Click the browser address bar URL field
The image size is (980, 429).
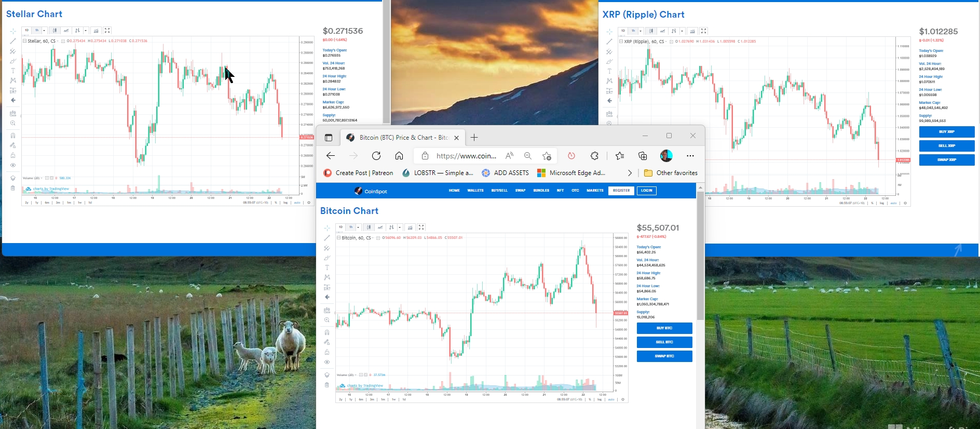(x=466, y=156)
